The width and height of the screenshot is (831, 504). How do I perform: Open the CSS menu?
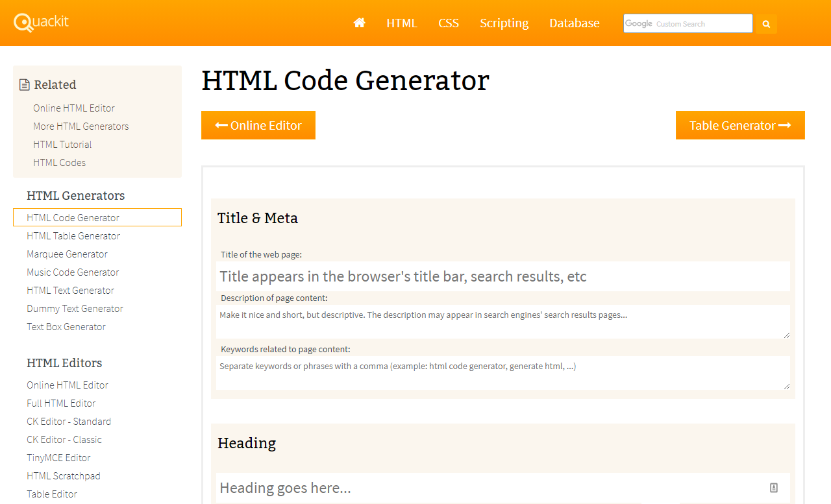point(449,23)
